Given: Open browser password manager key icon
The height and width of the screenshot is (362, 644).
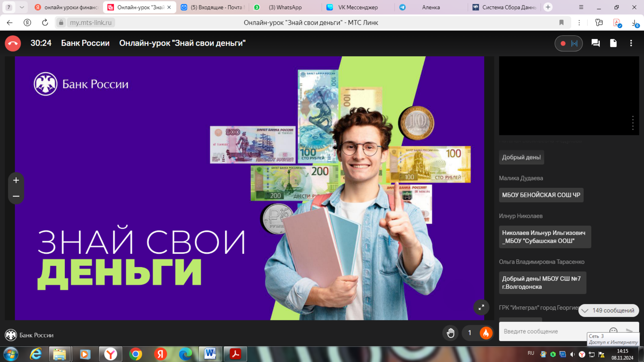Looking at the screenshot, I should click(x=599, y=23).
